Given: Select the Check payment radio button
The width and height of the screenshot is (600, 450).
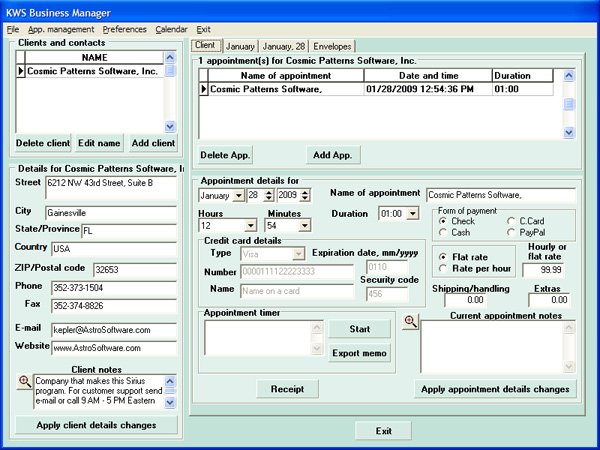Looking at the screenshot, I should (444, 221).
